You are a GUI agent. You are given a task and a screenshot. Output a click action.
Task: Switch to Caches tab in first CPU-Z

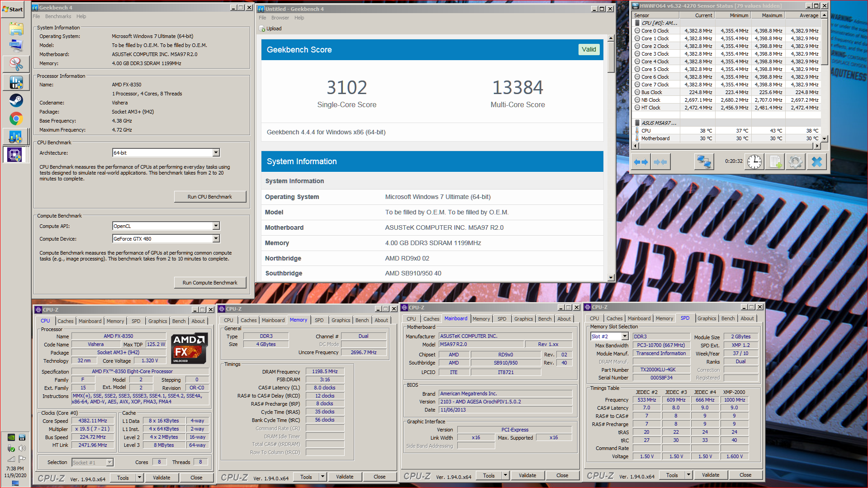click(x=65, y=321)
